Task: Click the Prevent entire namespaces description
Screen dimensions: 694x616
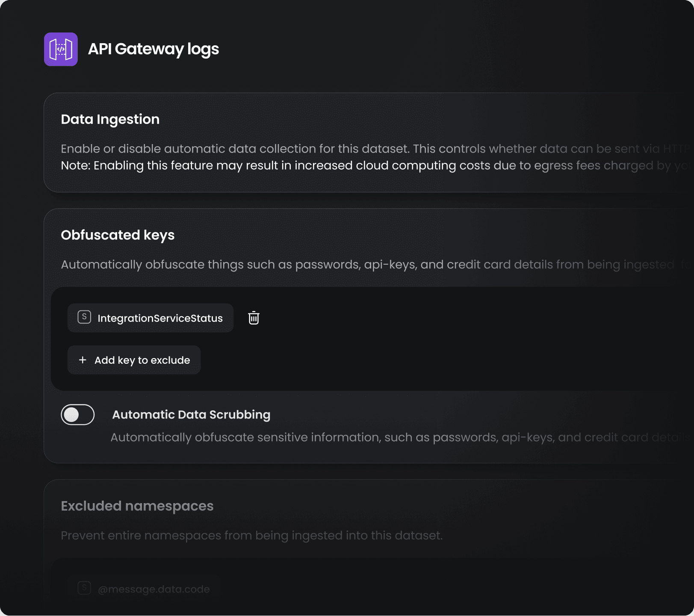Action: point(251,536)
